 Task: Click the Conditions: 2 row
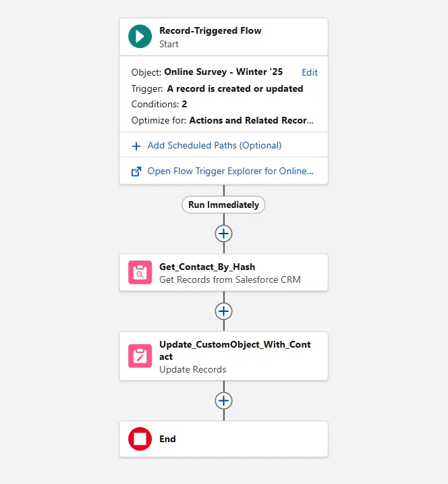[x=159, y=104]
